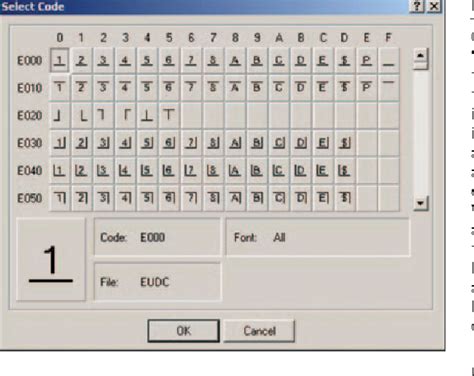474x376 pixels.
Task: Close the Select Code dialog
Action: coord(434,6)
